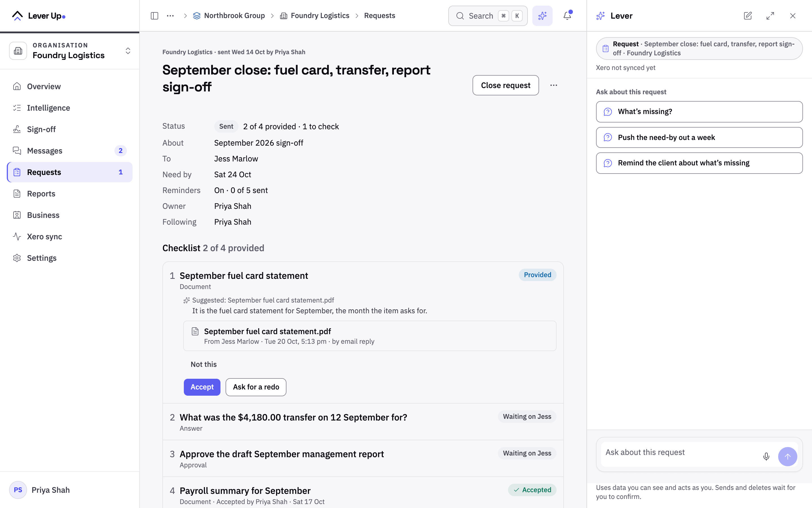Open Sign-off section
The image size is (812, 508).
tap(70, 129)
